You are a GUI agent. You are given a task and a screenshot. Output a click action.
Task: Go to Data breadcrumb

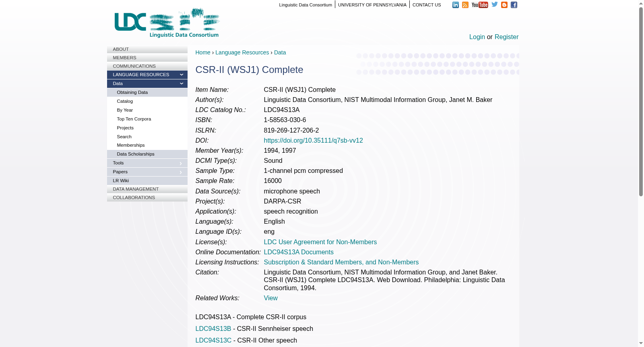(280, 52)
